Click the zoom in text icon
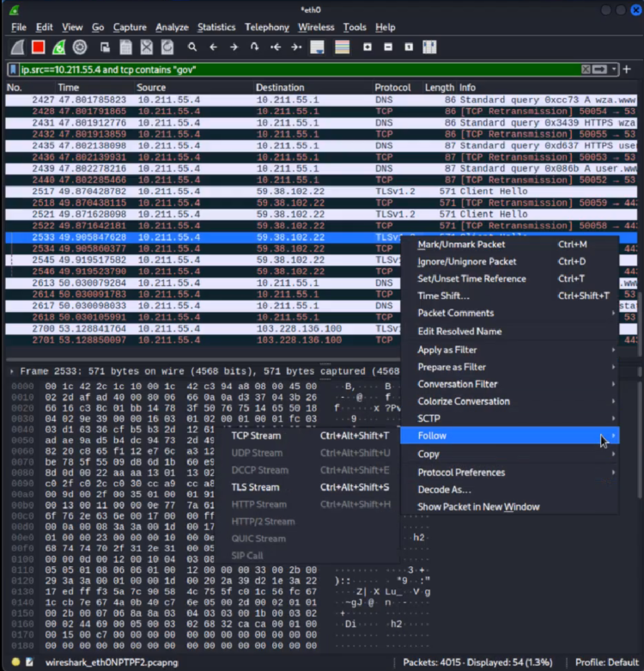 click(368, 47)
